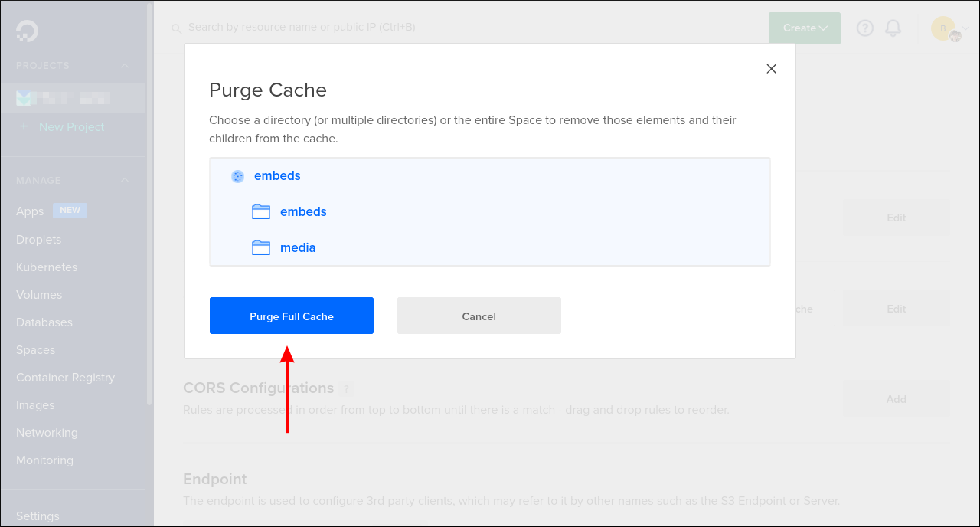Collapse the PROJECTS section
This screenshot has height=527, width=980.
[x=124, y=66]
